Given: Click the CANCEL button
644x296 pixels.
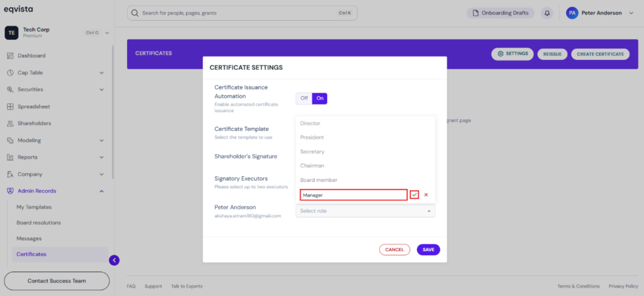Looking at the screenshot, I should 394,249.
